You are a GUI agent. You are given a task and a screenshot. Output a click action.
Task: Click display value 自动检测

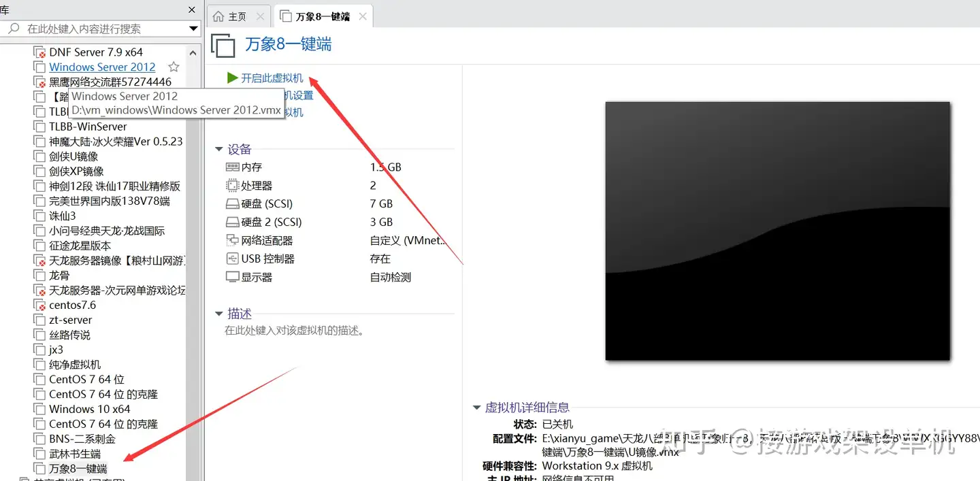pyautogui.click(x=391, y=278)
